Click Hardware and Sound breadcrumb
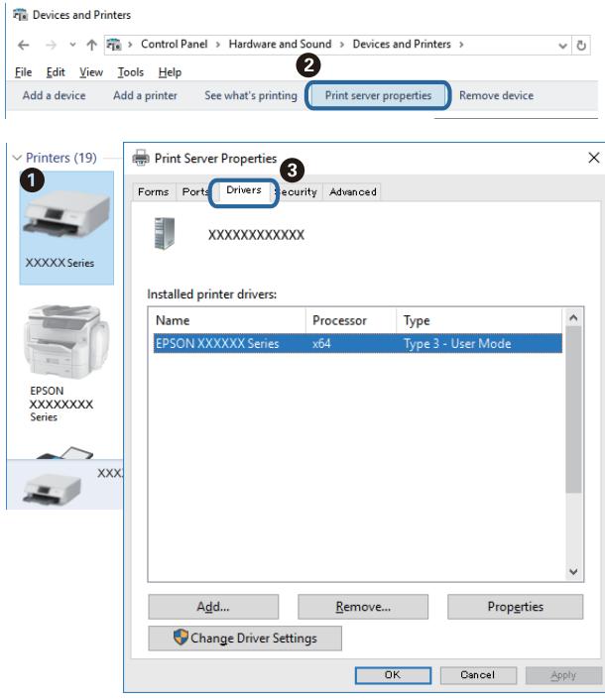605x700 pixels. click(x=280, y=45)
